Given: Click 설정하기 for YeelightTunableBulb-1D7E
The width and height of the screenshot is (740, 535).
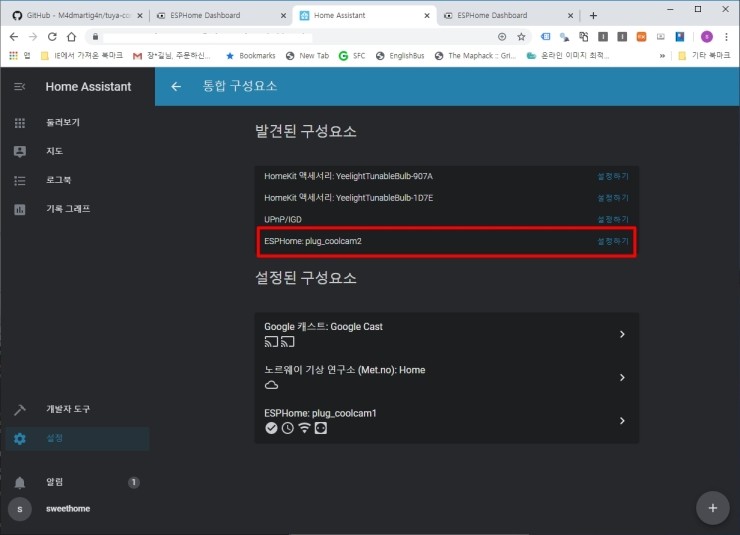Looking at the screenshot, I should point(613,198).
